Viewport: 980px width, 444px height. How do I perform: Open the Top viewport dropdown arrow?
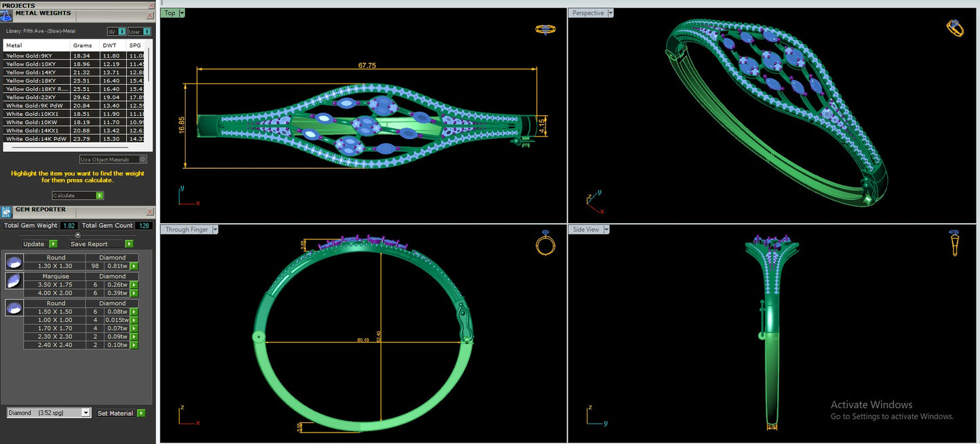point(182,13)
